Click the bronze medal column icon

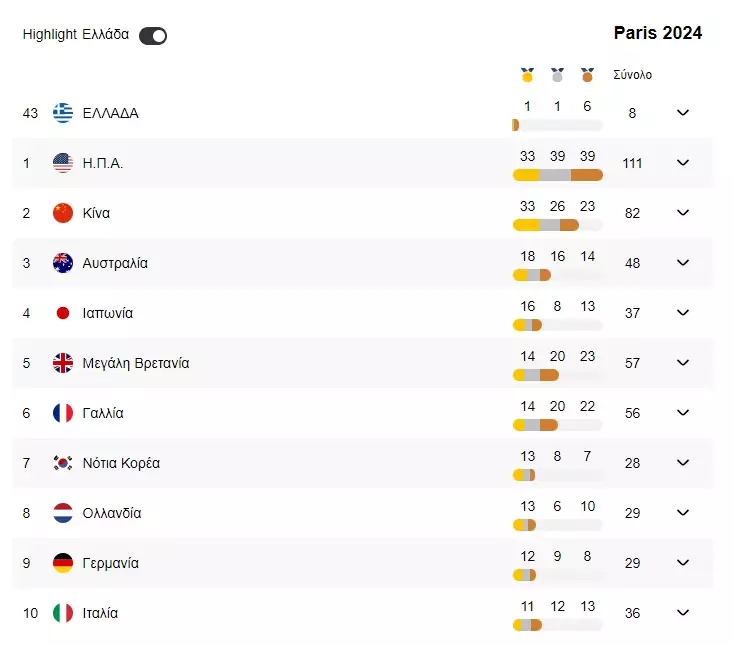(587, 75)
